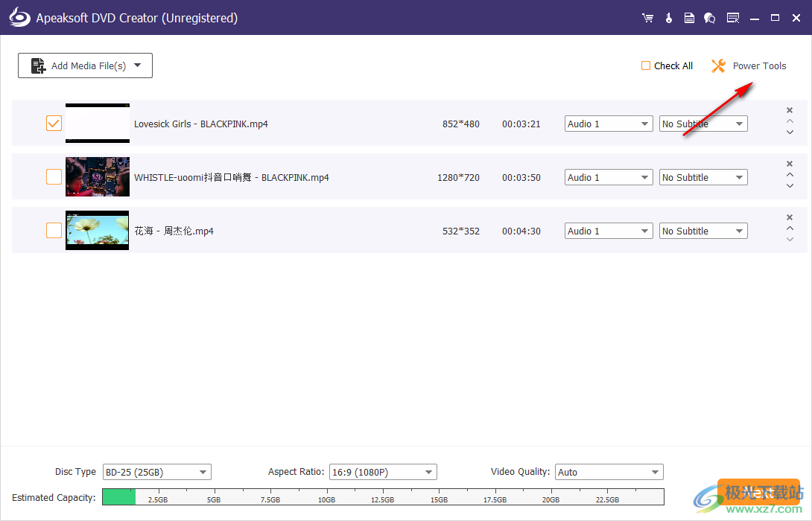Image resolution: width=812 pixels, height=521 pixels.
Task: Click file name Lovesick Girls - BLACKPINK.mp4
Action: [201, 124]
